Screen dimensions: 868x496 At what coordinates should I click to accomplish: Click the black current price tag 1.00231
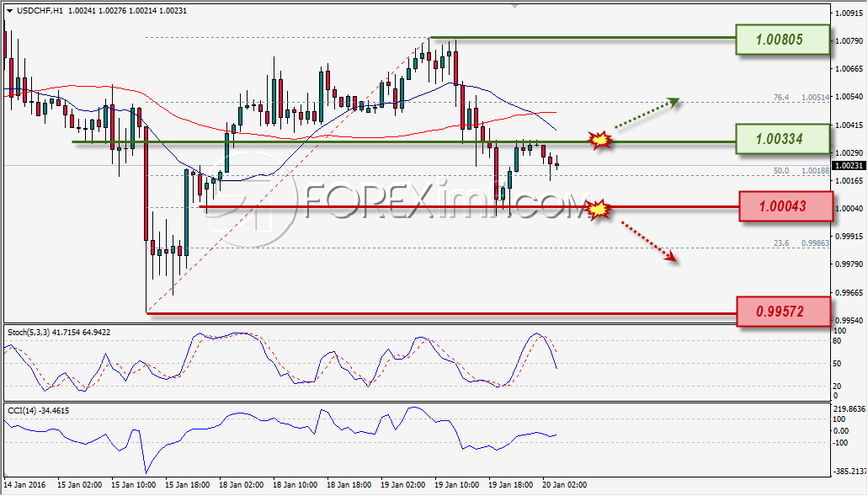(x=849, y=166)
